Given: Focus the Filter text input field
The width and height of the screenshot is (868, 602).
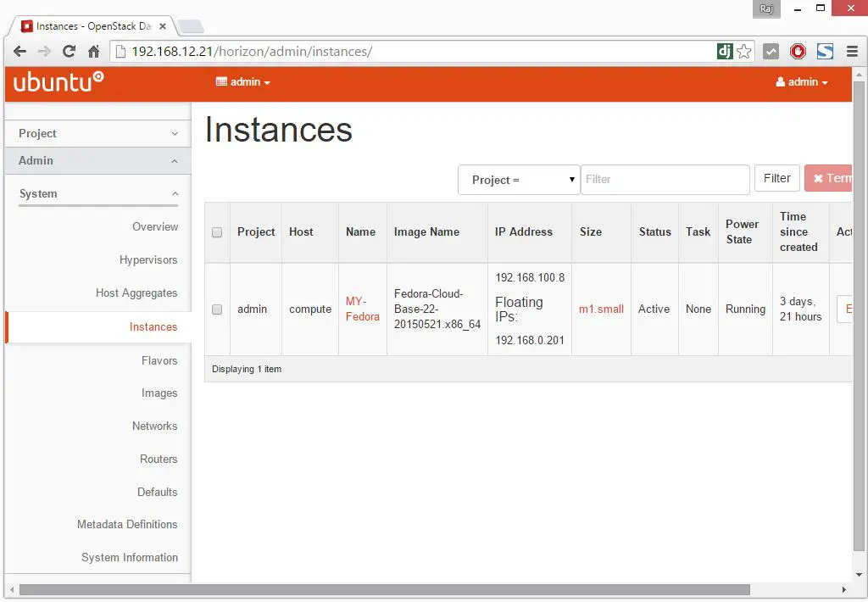Looking at the screenshot, I should [665, 180].
